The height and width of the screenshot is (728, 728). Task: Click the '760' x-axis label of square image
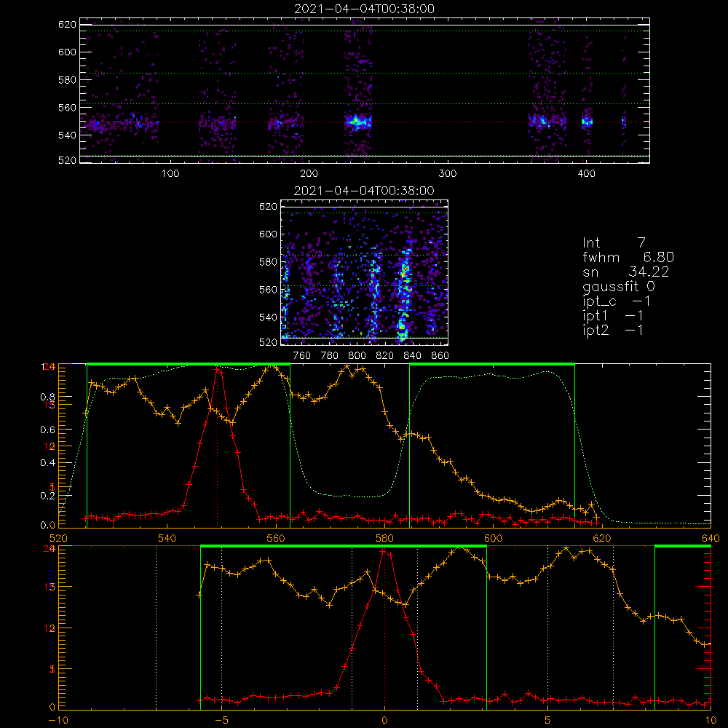pyautogui.click(x=302, y=356)
